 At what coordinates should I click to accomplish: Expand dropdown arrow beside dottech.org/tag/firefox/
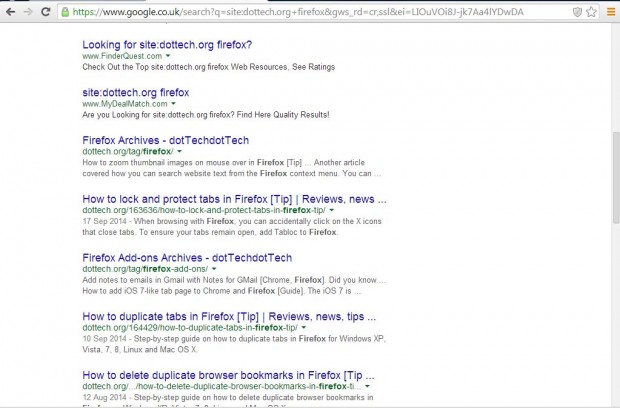pos(179,151)
